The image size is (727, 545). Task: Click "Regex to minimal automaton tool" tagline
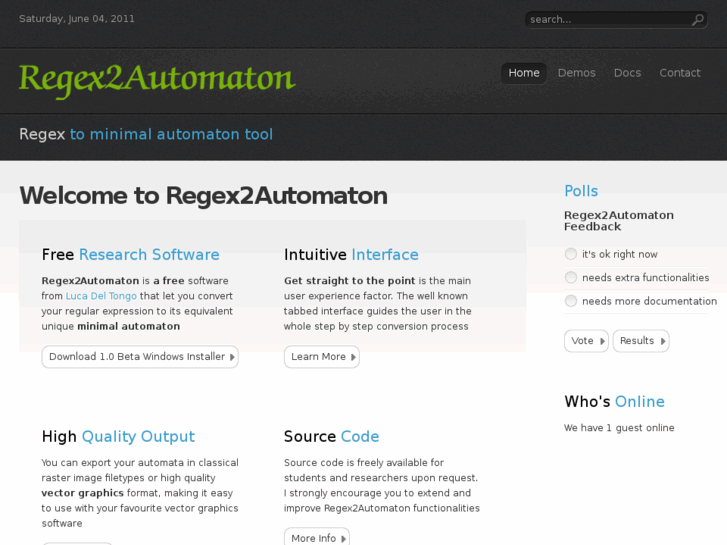click(x=146, y=134)
